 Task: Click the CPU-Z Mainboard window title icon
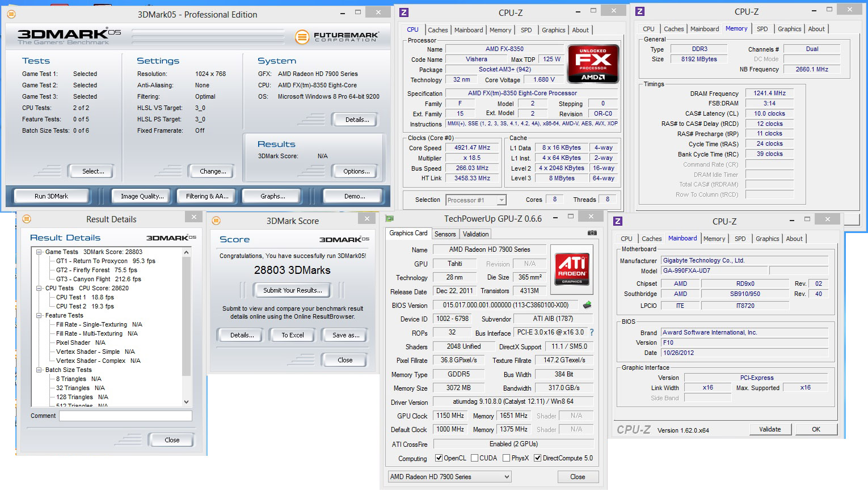(x=618, y=221)
